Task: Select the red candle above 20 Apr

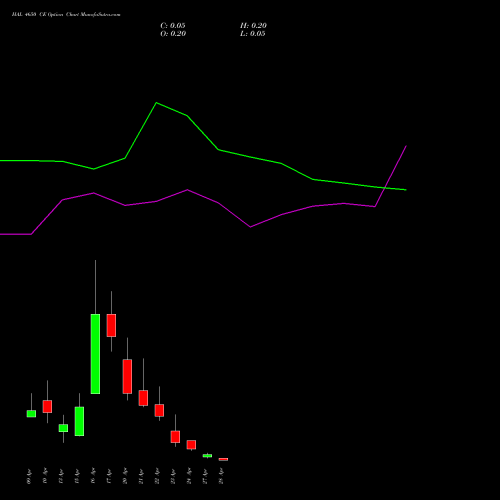Action: tap(127, 377)
